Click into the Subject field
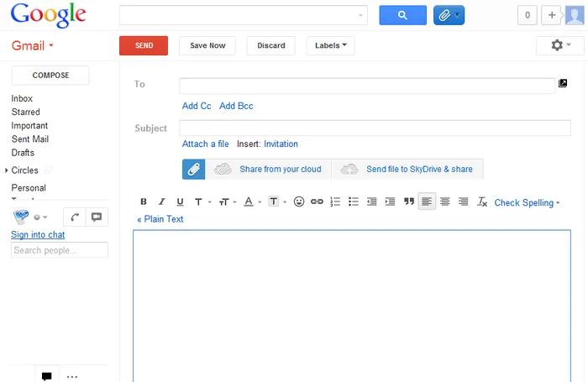 375,128
